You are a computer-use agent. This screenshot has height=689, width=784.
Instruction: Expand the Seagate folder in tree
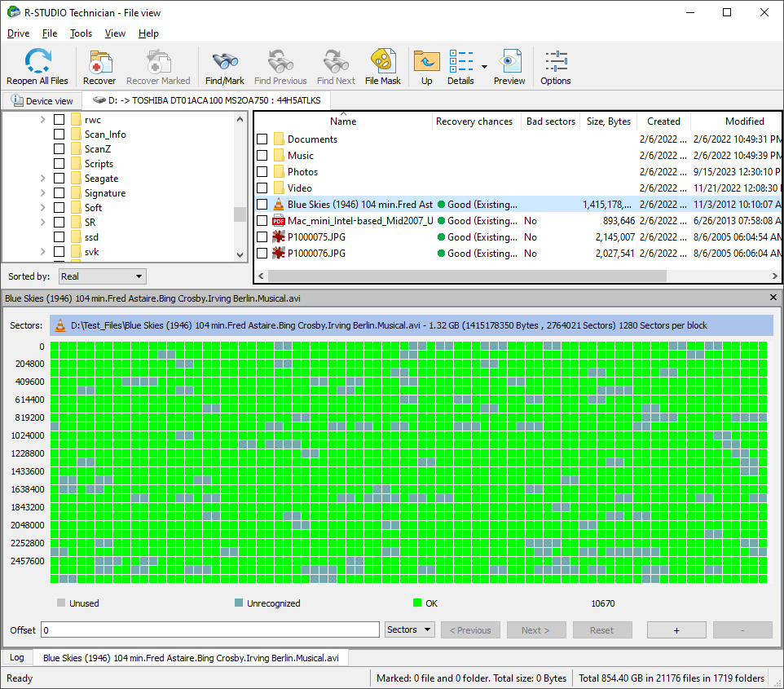pyautogui.click(x=42, y=178)
